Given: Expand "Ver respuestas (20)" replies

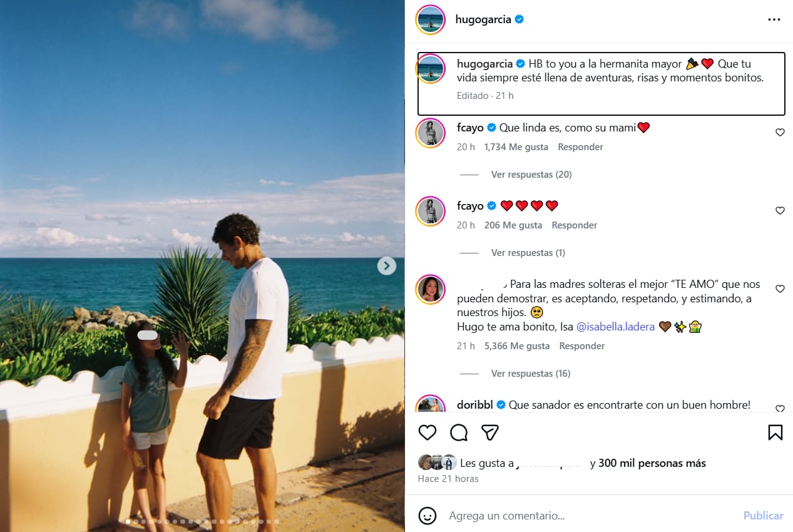Looking at the screenshot, I should tap(531, 175).
